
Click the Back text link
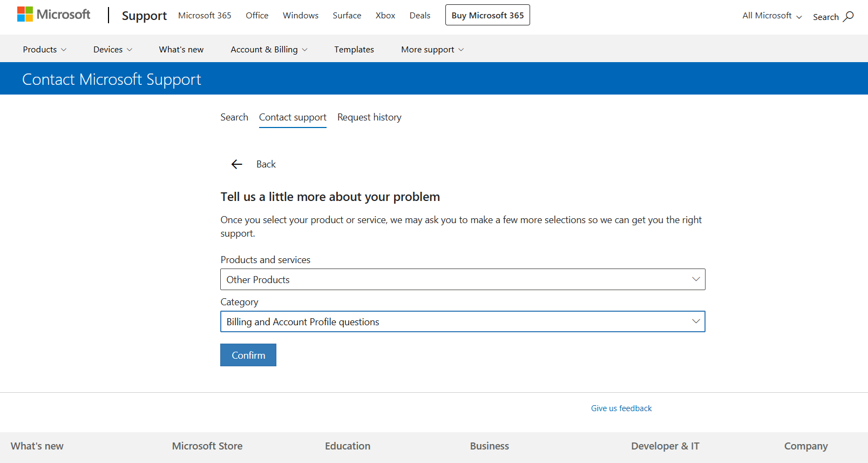[x=266, y=164]
